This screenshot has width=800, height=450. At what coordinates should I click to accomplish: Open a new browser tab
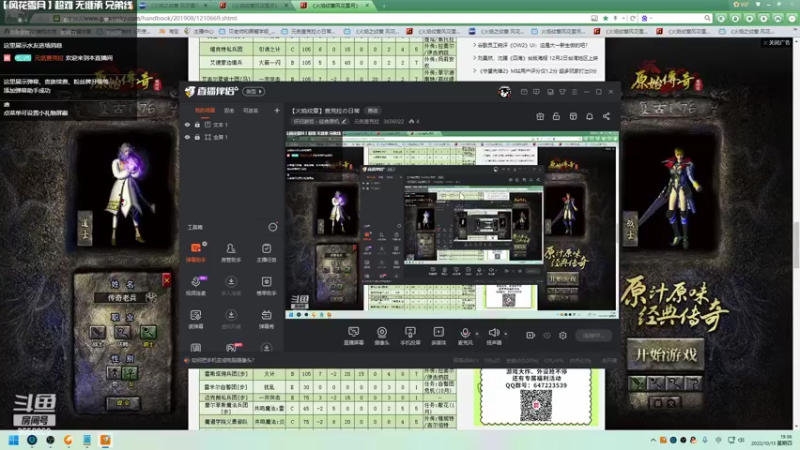coord(384,5)
